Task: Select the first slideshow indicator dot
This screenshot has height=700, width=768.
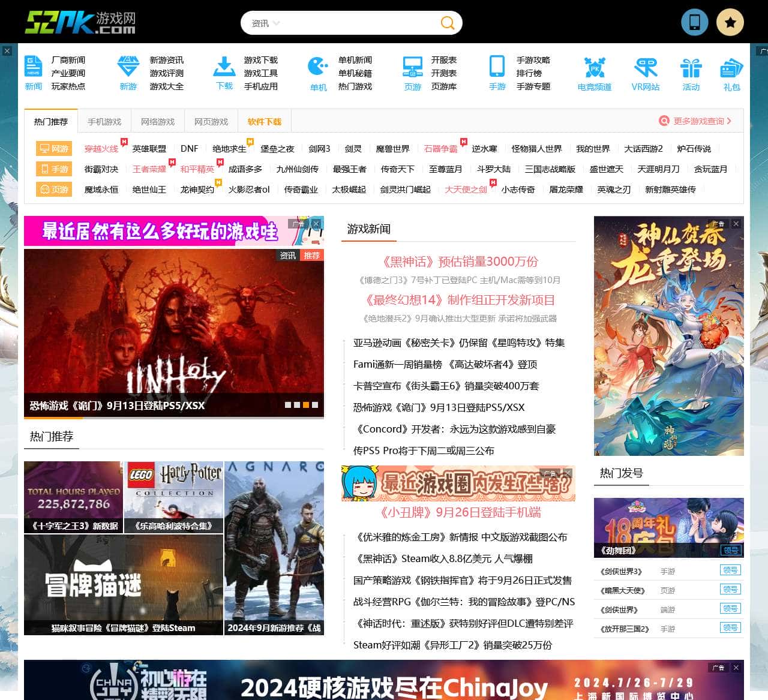Action: point(288,405)
